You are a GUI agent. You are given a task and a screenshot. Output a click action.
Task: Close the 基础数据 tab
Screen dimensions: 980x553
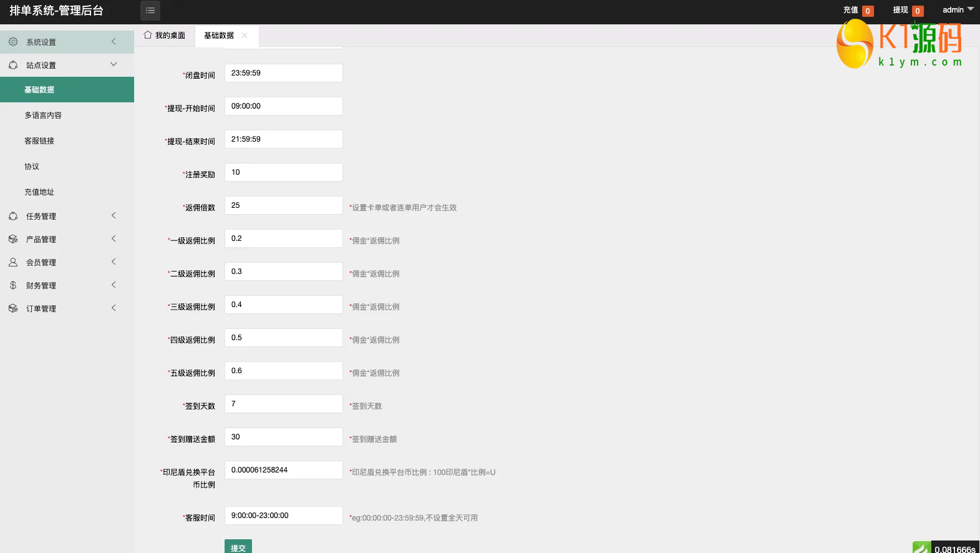245,36
